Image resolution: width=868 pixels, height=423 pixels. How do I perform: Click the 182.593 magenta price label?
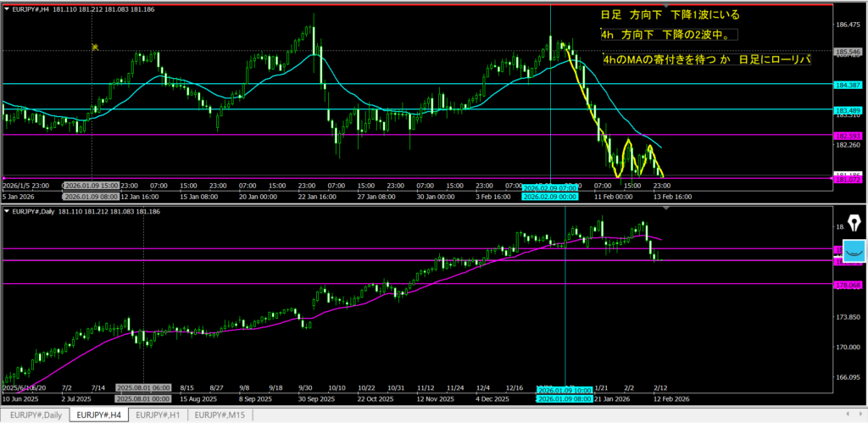pyautogui.click(x=849, y=136)
